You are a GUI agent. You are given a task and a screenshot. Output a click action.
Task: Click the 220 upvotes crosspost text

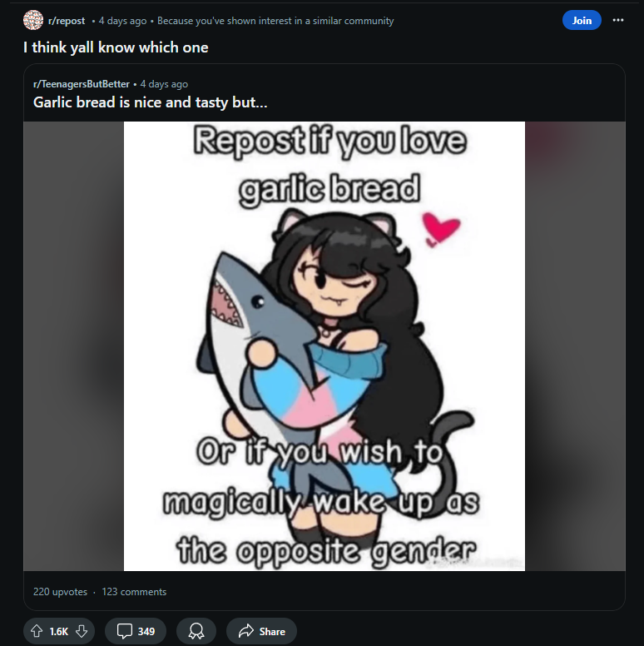[60, 592]
